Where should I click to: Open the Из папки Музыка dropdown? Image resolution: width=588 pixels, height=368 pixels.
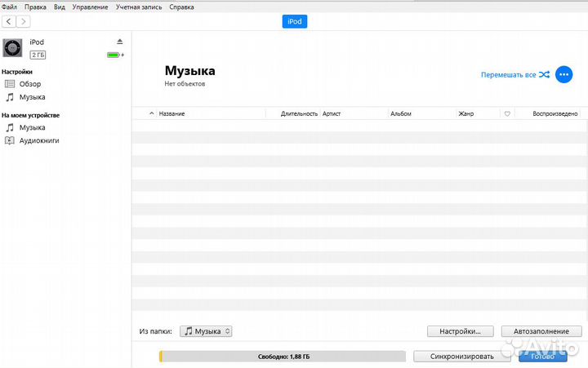206,331
